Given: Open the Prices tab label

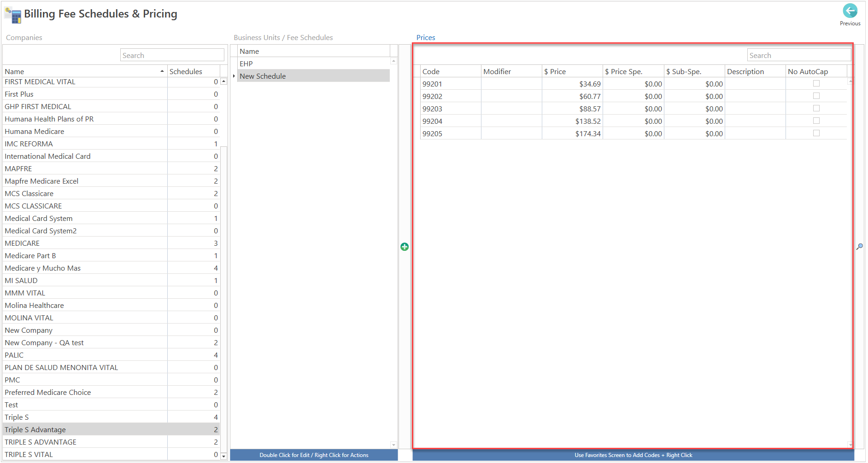Looking at the screenshot, I should (x=426, y=38).
